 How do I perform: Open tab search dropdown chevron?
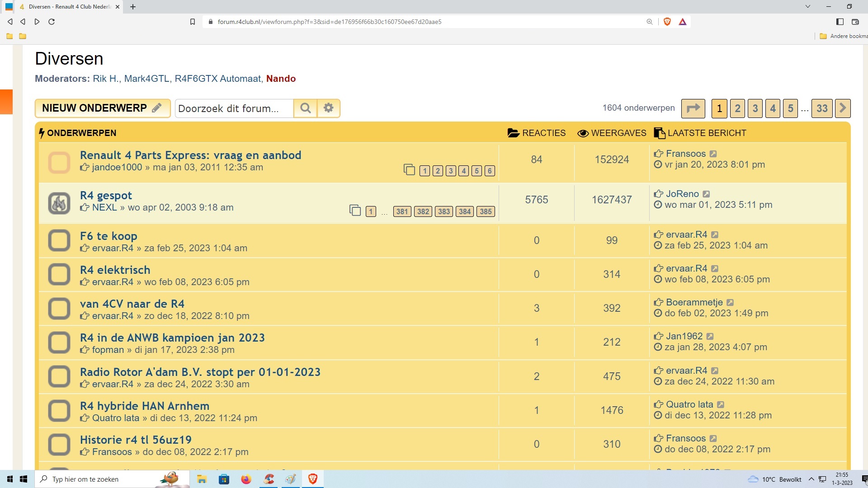[808, 7]
